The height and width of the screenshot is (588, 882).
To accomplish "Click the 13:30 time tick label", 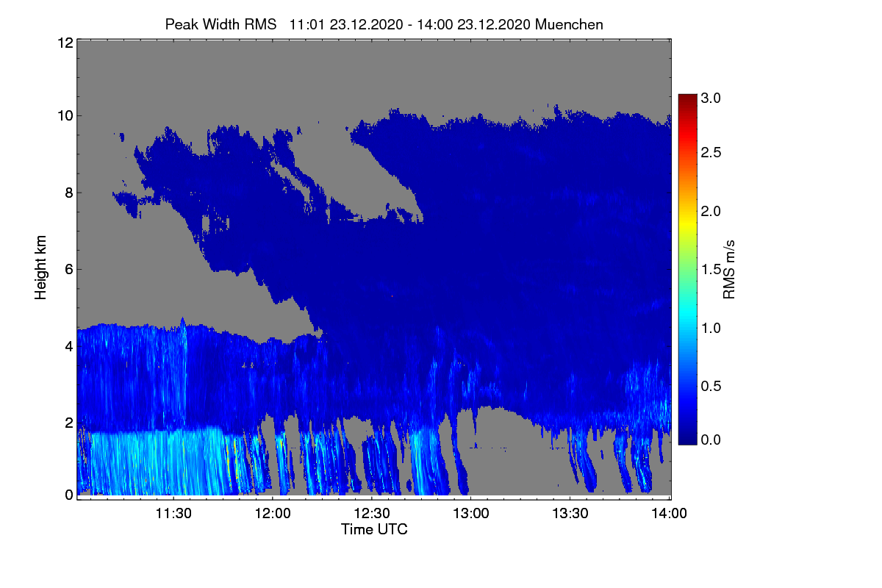I will point(570,514).
